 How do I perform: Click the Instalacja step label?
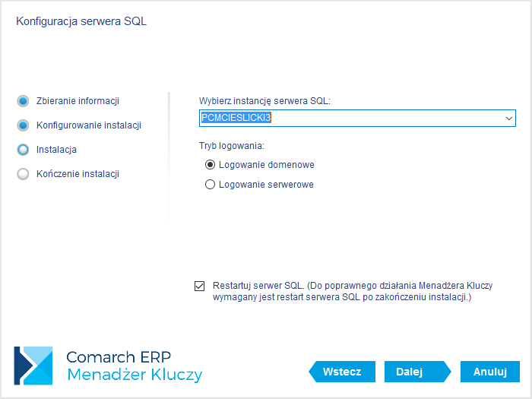(56, 150)
